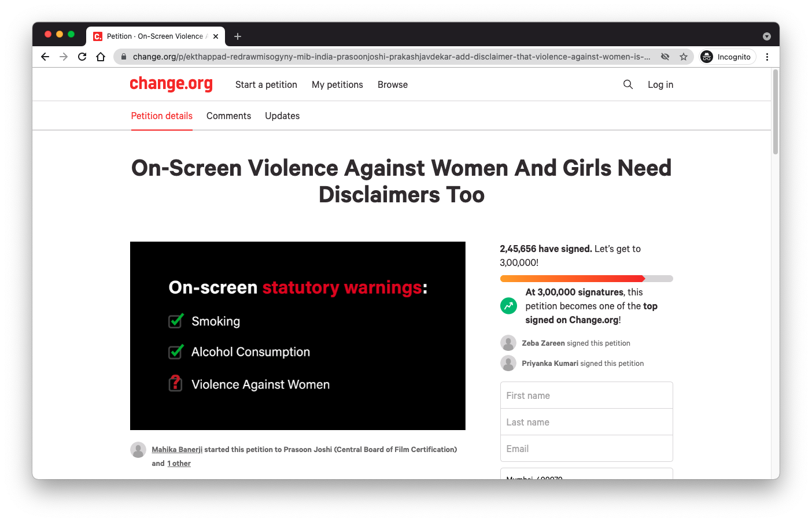Open the Browse menu item
This screenshot has width=812, height=522.
(393, 84)
